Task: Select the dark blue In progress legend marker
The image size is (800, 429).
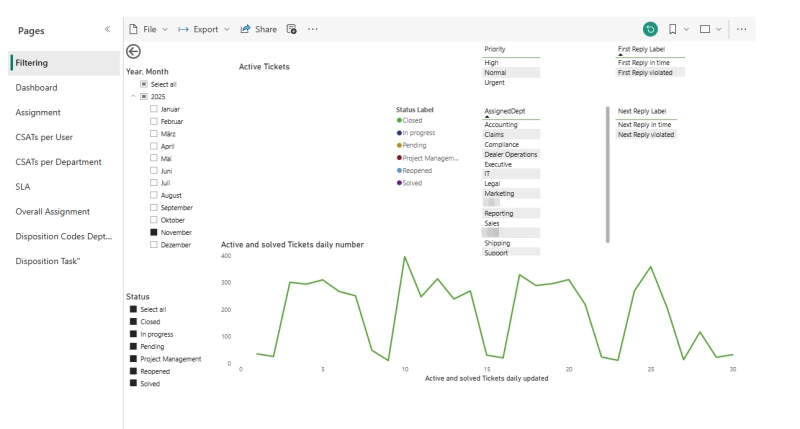Action: (x=399, y=133)
